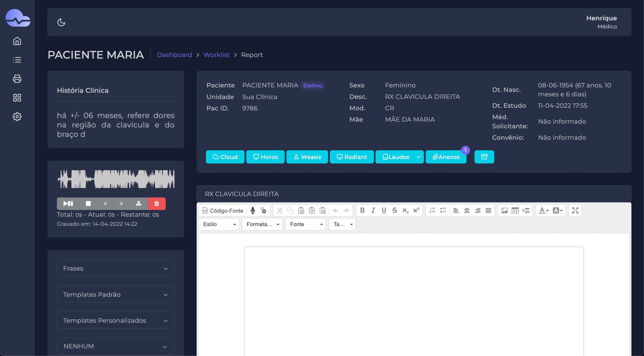Open the Templates Padrão dropdown
Screen dimensions: 644x356
(x=116, y=294)
